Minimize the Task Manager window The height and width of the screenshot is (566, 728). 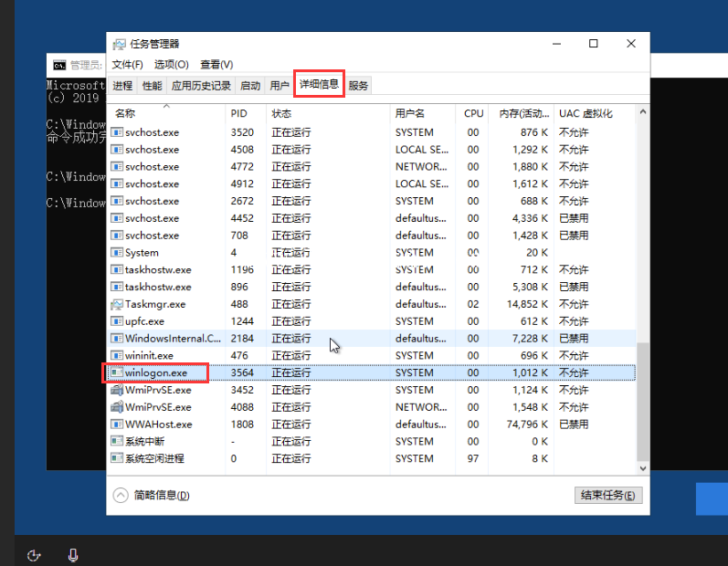pos(556,44)
